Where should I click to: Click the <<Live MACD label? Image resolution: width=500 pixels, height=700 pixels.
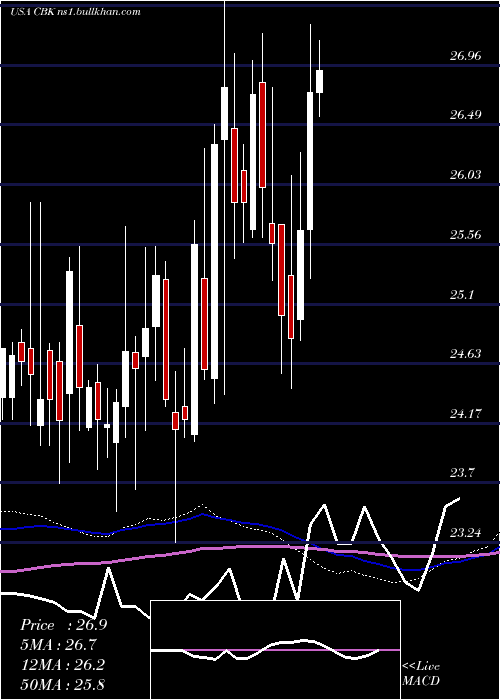point(421,674)
